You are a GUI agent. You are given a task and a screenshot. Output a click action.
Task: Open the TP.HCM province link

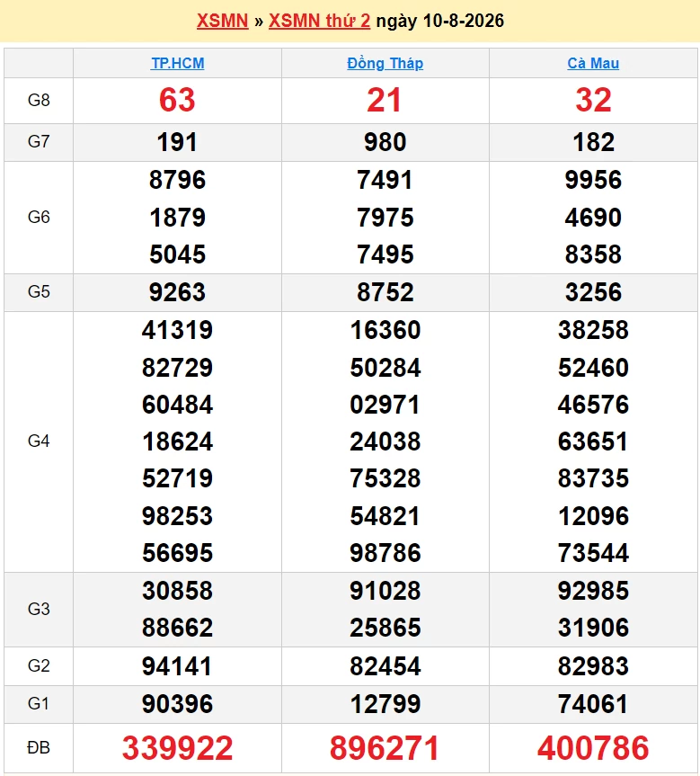point(178,63)
